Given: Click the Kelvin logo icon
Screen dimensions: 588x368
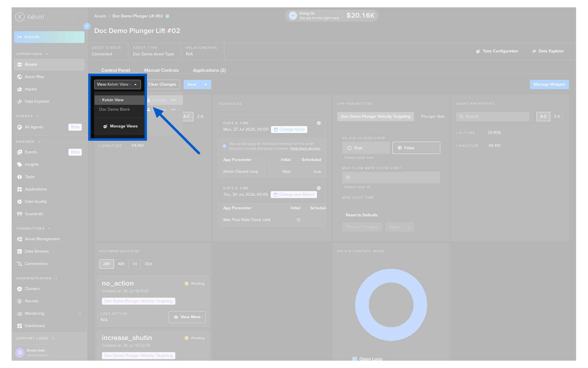Looking at the screenshot, I should [x=20, y=17].
